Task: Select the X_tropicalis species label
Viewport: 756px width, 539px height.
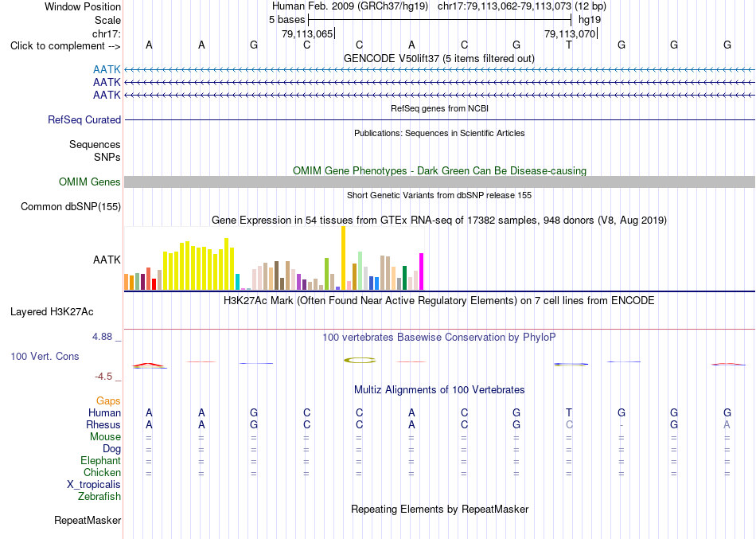Action: coord(94,485)
